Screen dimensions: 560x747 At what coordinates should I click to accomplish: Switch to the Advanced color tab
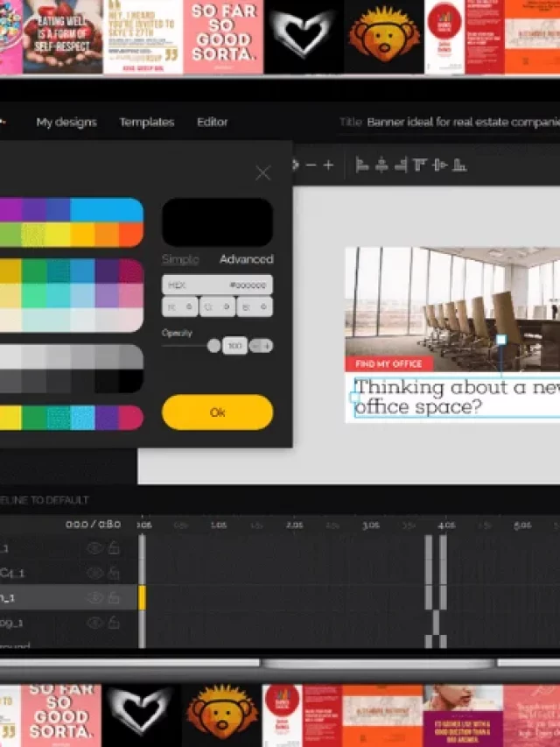point(246,259)
